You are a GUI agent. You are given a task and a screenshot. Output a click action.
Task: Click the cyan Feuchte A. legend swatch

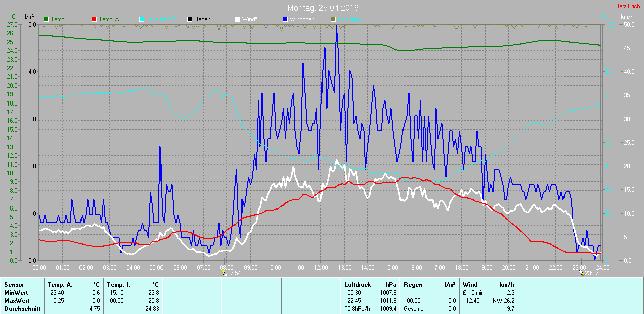(142, 19)
